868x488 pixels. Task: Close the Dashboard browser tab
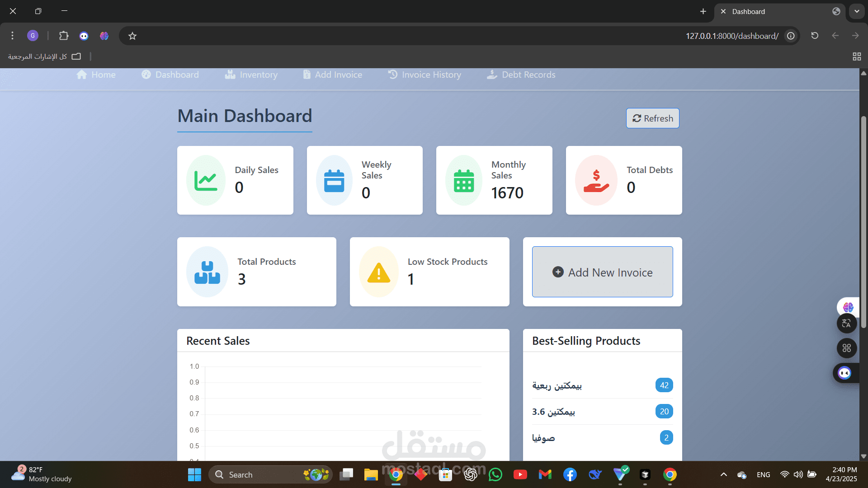click(x=723, y=11)
